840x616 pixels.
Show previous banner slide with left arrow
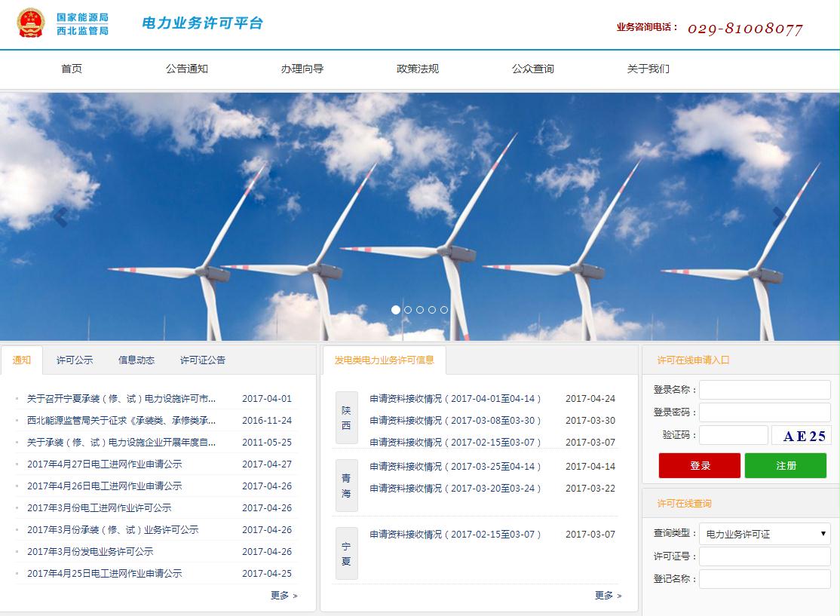60,217
